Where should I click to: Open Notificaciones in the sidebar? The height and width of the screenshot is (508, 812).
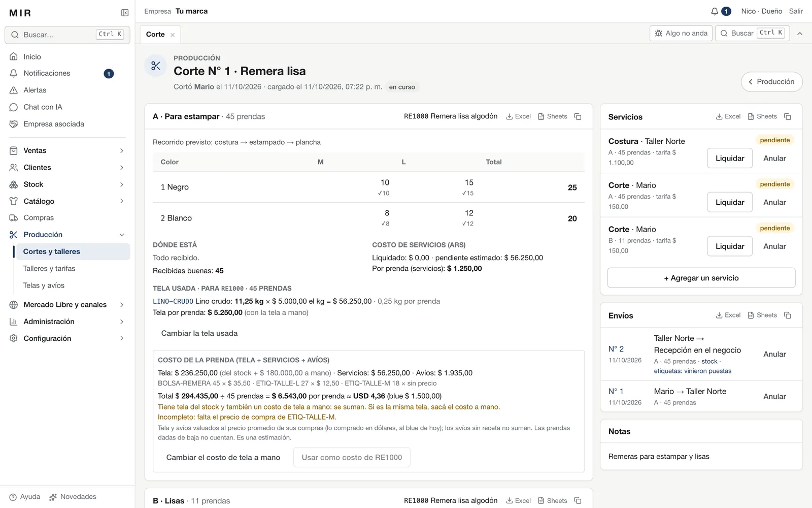(x=67, y=73)
